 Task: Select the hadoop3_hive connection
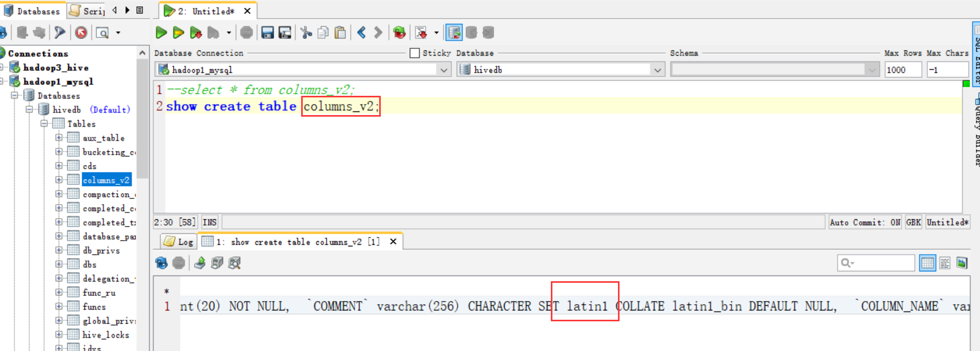pyautogui.click(x=56, y=67)
